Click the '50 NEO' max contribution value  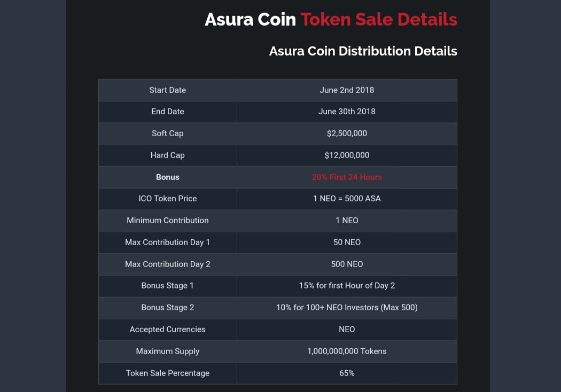[347, 242]
